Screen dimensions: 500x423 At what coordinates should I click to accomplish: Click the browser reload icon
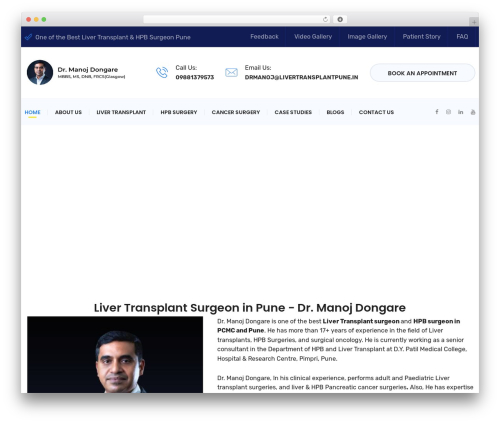[325, 19]
